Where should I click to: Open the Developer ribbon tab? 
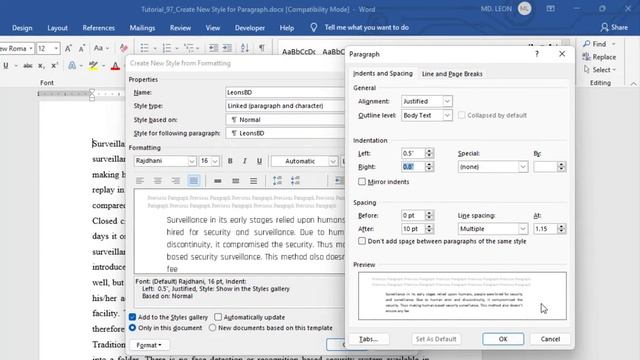[x=250, y=28]
